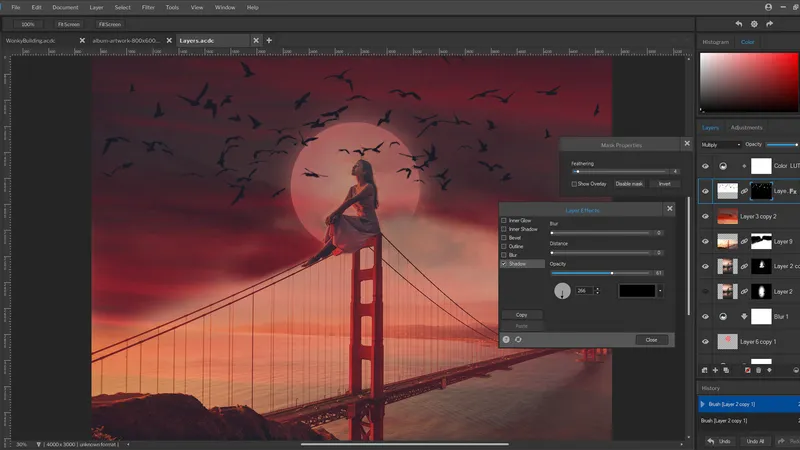Click the link icon on Layer 2 row

pyautogui.click(x=744, y=291)
